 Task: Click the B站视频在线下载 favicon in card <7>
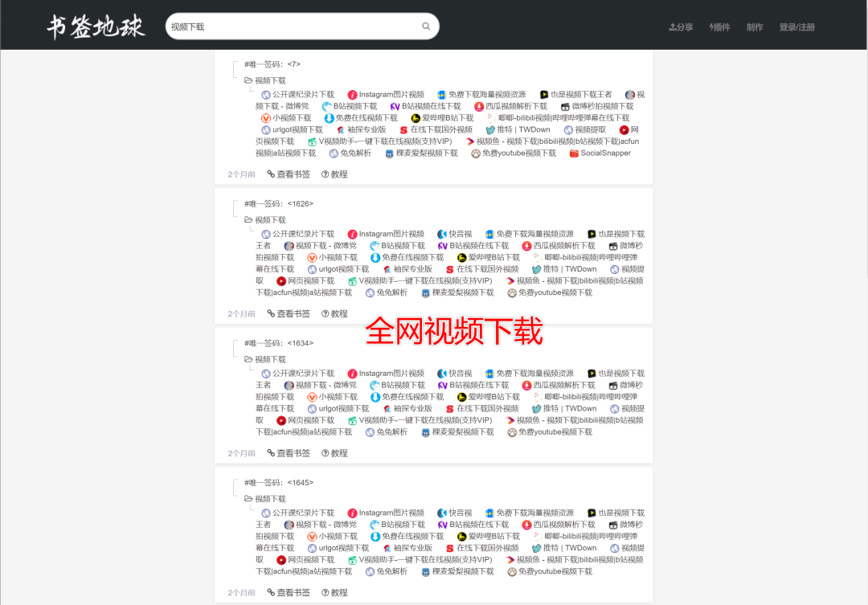pyautogui.click(x=395, y=106)
